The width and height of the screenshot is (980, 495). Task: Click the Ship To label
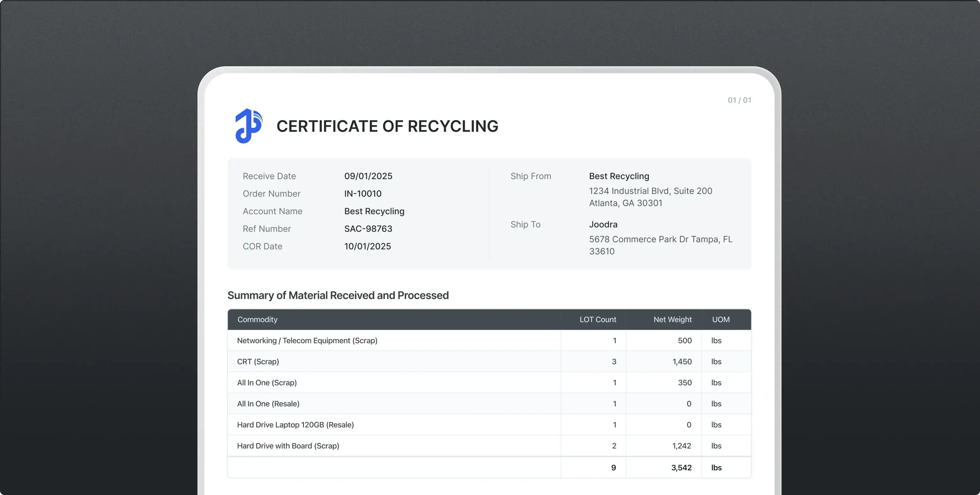[525, 224]
